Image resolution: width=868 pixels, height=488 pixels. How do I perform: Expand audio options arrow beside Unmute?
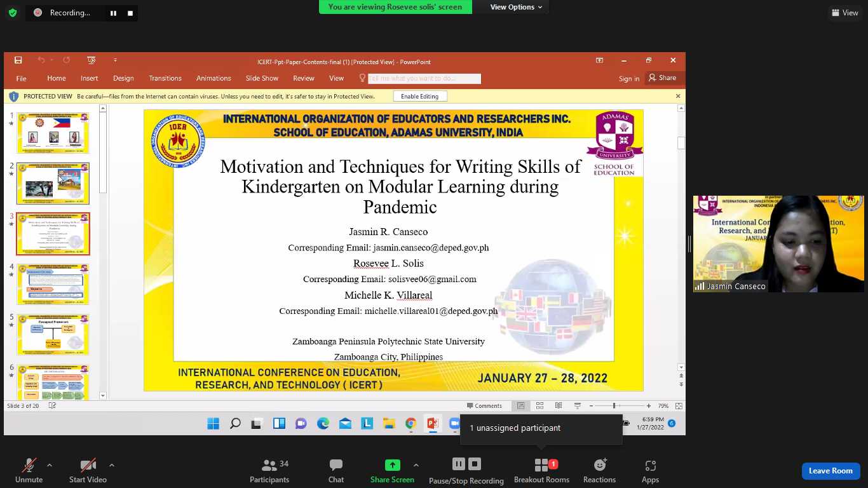pos(50,465)
